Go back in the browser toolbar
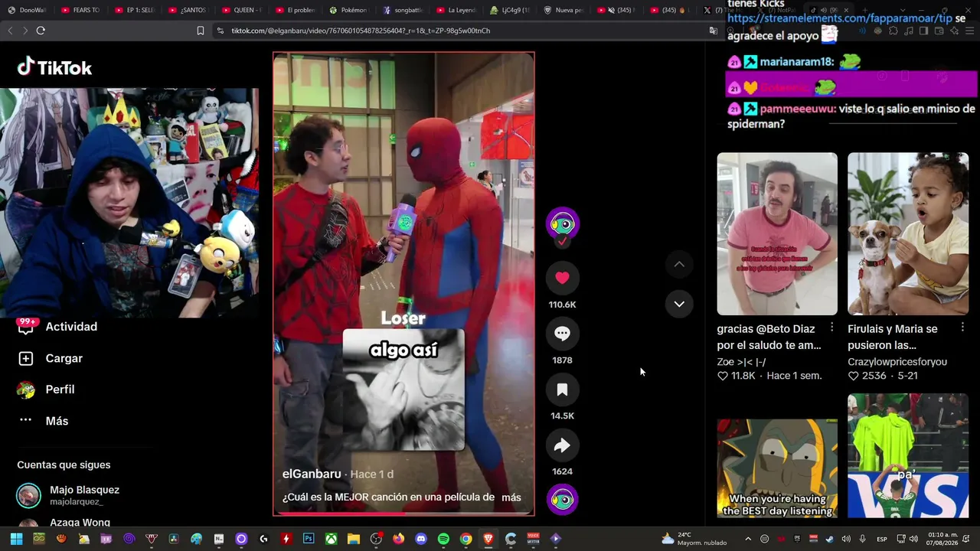Screen dimensions: 980x551 pyautogui.click(x=10, y=31)
